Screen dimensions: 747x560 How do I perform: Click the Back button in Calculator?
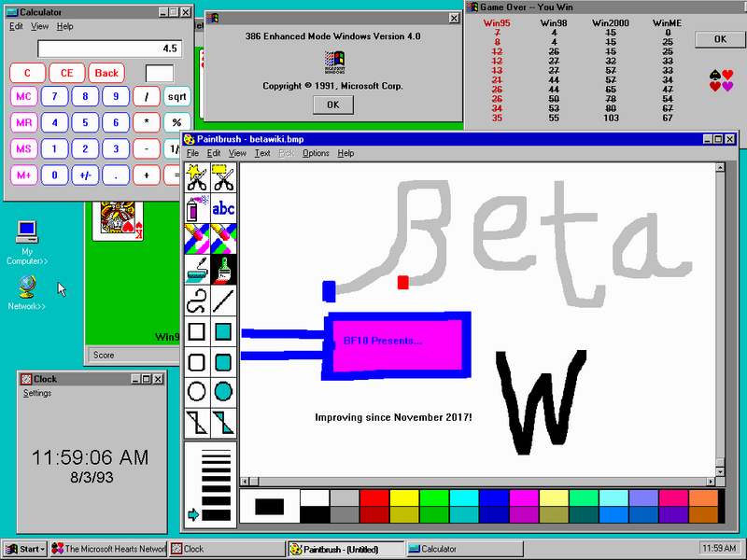[106, 73]
